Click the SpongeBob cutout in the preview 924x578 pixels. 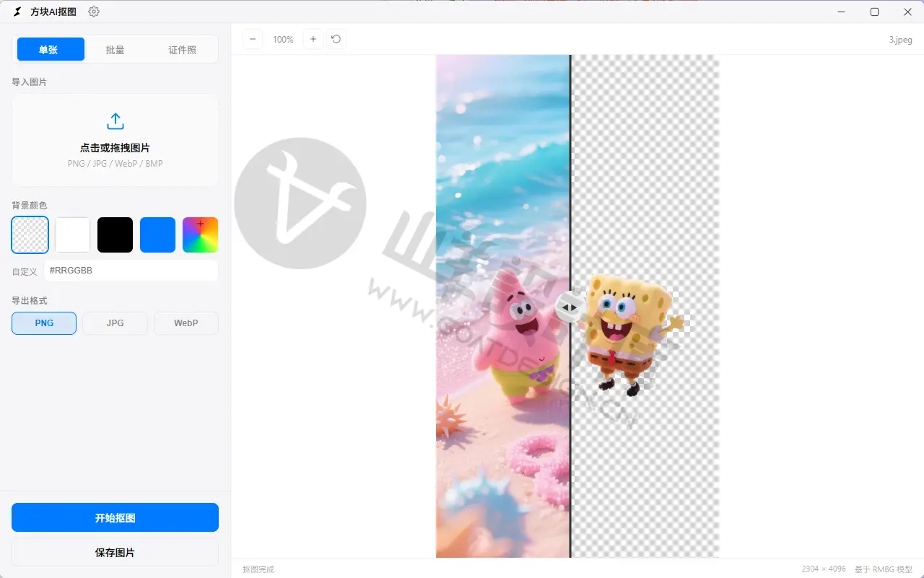628,335
